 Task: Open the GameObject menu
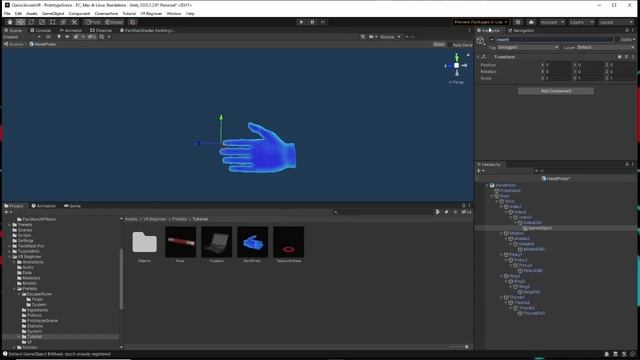(53, 13)
